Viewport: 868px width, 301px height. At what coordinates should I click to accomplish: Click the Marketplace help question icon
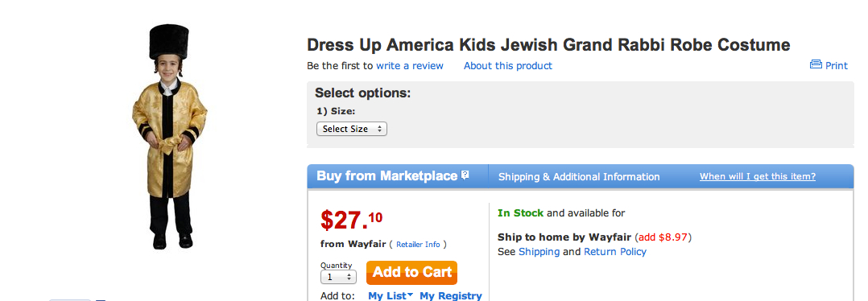465,175
